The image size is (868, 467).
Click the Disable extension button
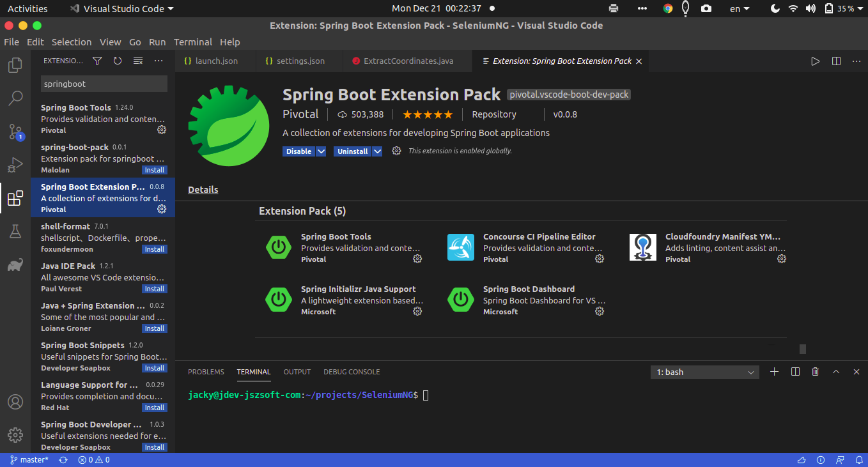pos(299,151)
